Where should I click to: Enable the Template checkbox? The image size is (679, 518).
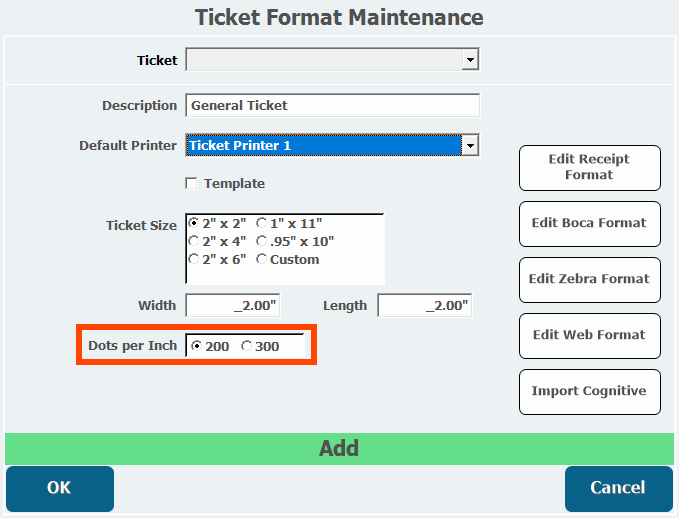(x=192, y=184)
